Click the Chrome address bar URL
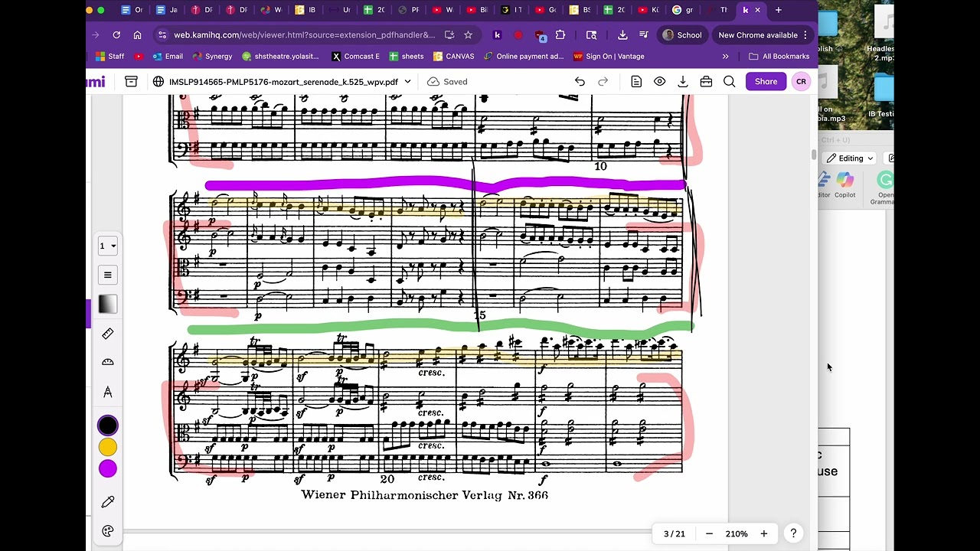The width and height of the screenshot is (980, 551). tap(304, 34)
